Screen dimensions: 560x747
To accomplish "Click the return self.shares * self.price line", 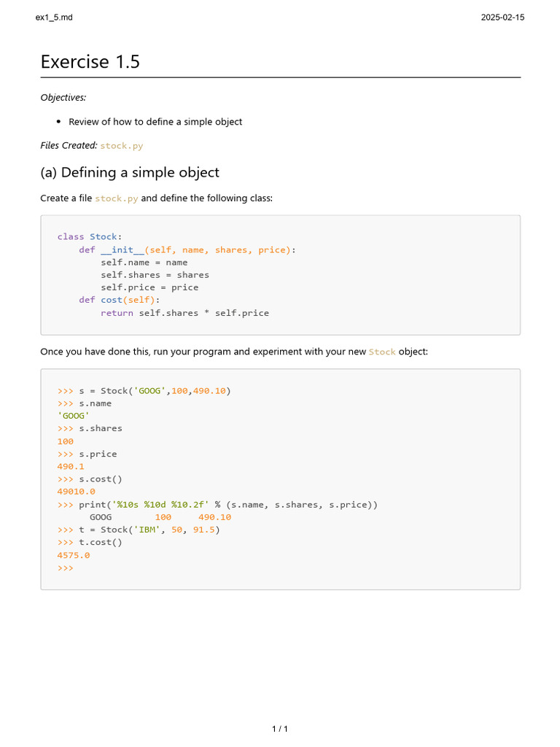I will (184, 313).
